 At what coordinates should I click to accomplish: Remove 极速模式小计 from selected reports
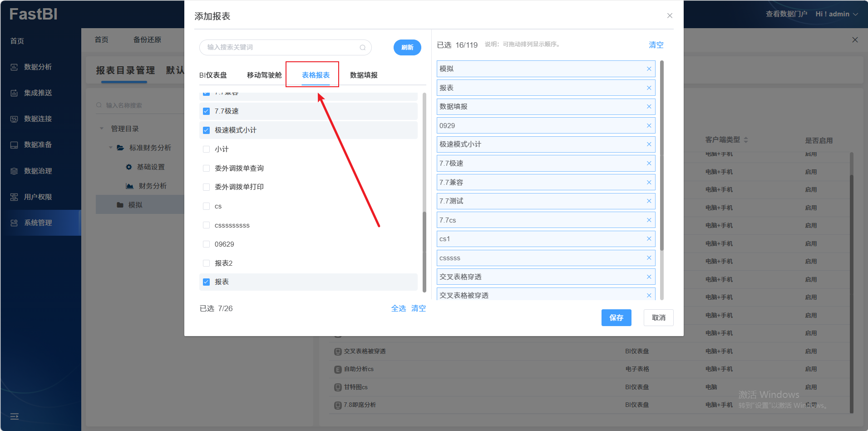(649, 144)
